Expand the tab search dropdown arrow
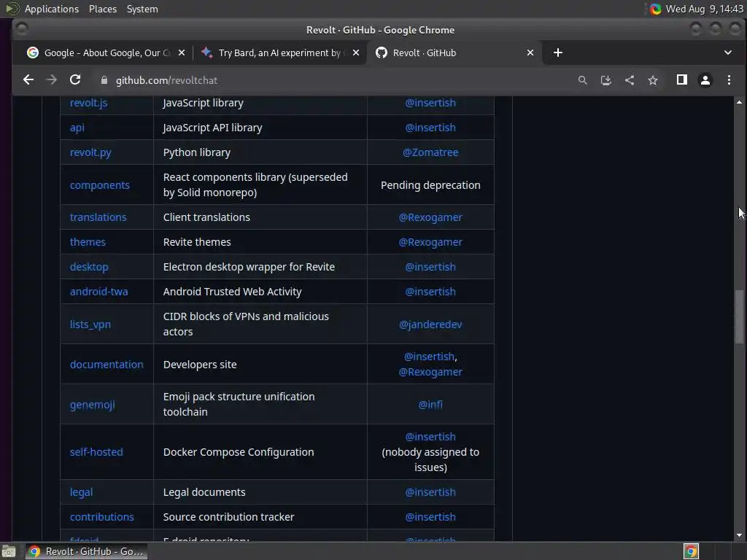 (x=727, y=52)
